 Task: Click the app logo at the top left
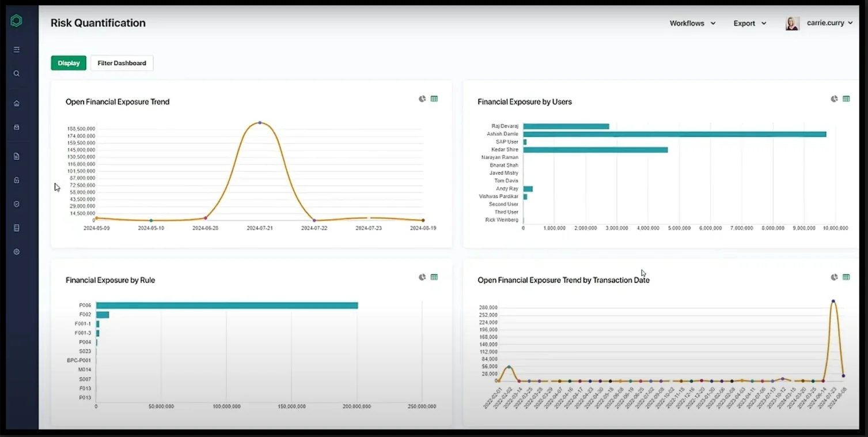point(16,20)
